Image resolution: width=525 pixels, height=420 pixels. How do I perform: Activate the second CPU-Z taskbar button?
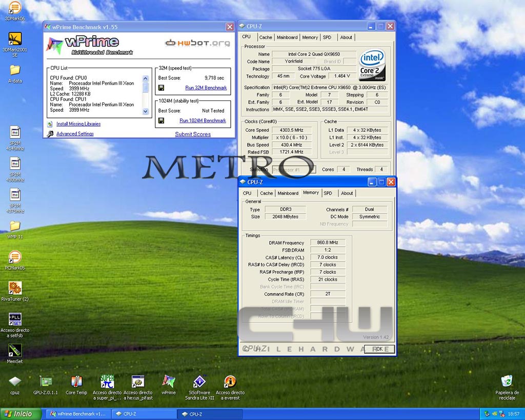[x=210, y=414]
